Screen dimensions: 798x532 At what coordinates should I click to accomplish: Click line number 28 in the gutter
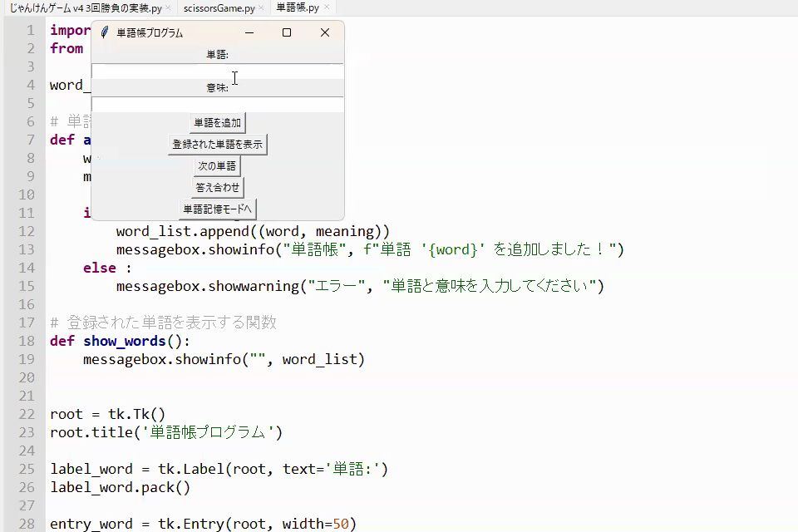[x=27, y=524]
